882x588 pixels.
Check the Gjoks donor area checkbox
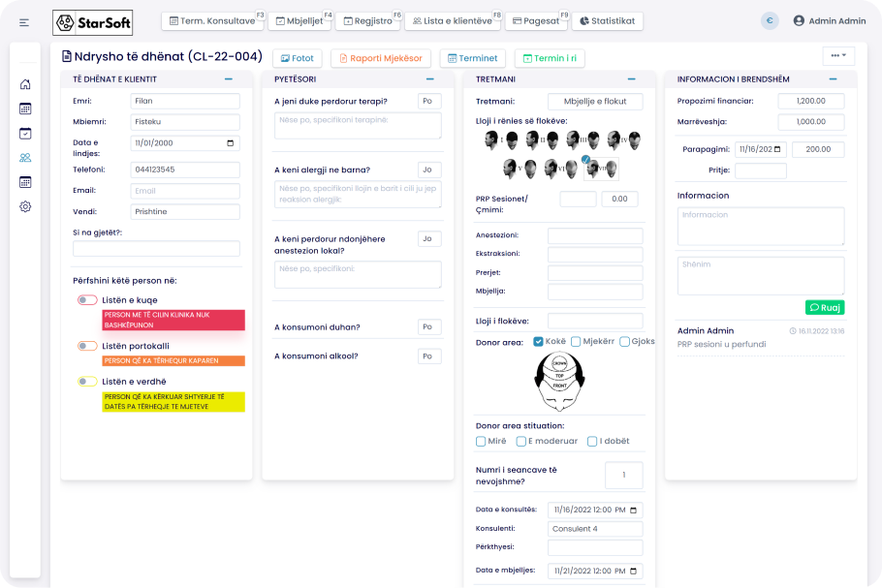tap(624, 342)
